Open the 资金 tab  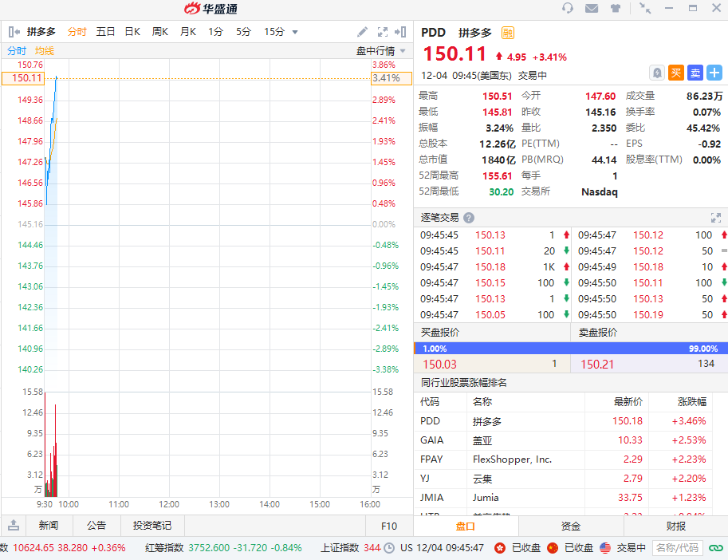(x=571, y=526)
